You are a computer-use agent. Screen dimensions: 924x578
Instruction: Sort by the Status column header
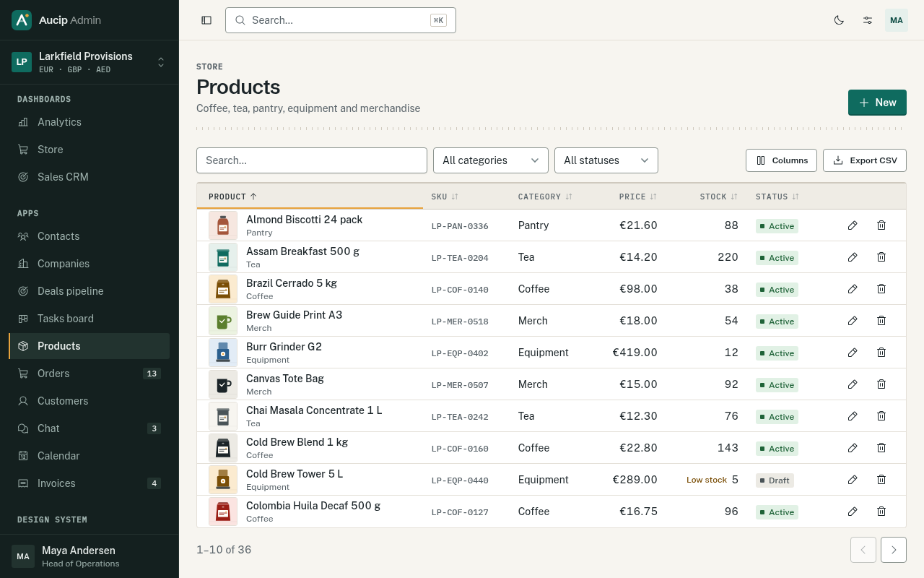777,197
